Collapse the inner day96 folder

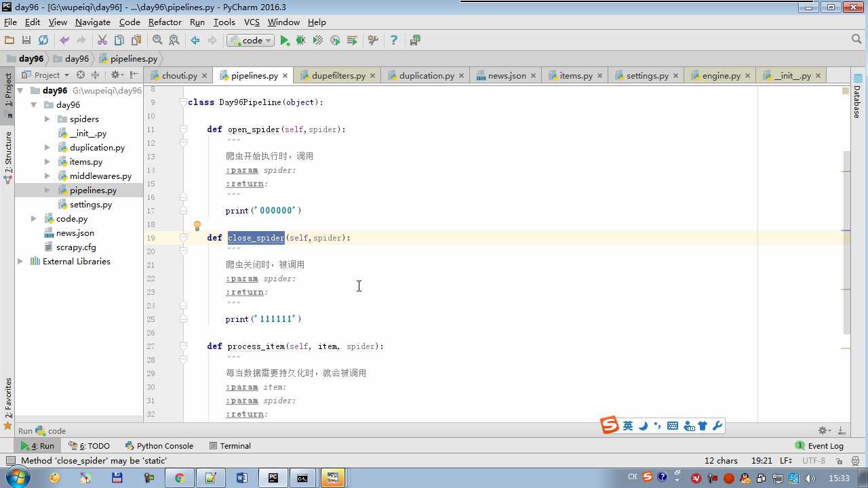[x=34, y=105]
